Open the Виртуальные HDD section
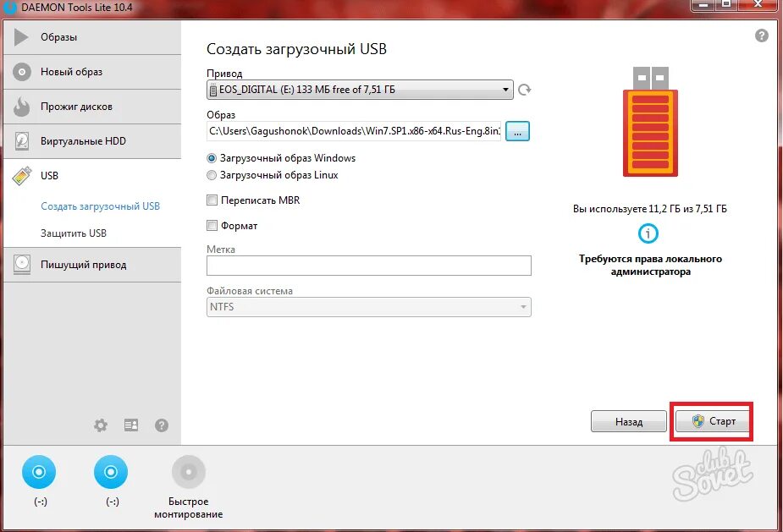This screenshot has height=532, width=783. (92, 141)
